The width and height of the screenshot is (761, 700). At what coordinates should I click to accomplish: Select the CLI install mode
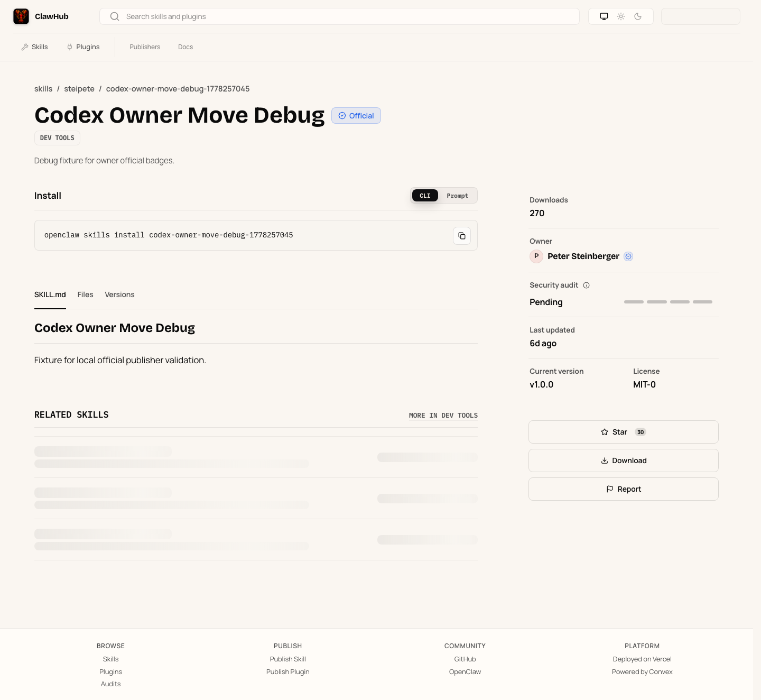pos(425,196)
